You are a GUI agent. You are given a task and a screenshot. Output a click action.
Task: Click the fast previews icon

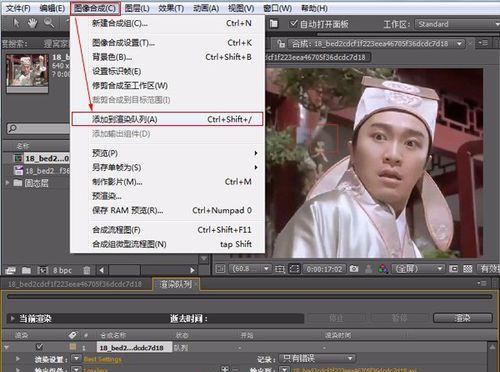pos(453,269)
